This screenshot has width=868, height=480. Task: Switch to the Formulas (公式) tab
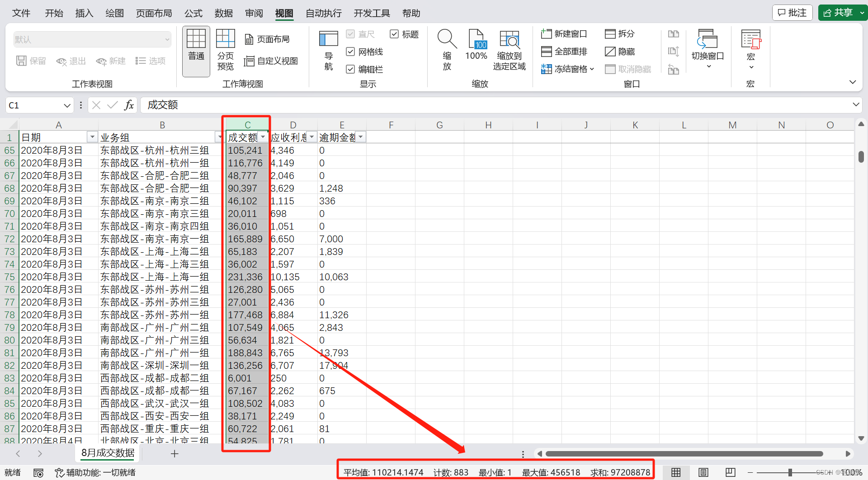pyautogui.click(x=193, y=13)
